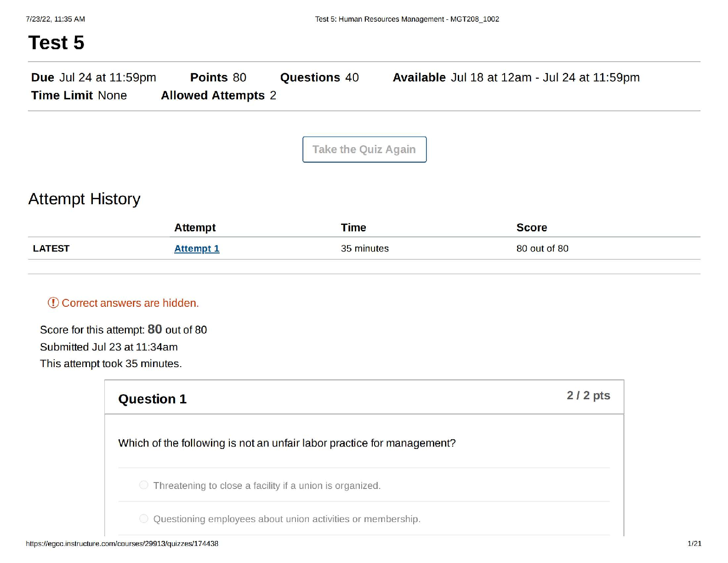
Task: Click the 'Correct answers are hidden' message
Action: coord(130,303)
